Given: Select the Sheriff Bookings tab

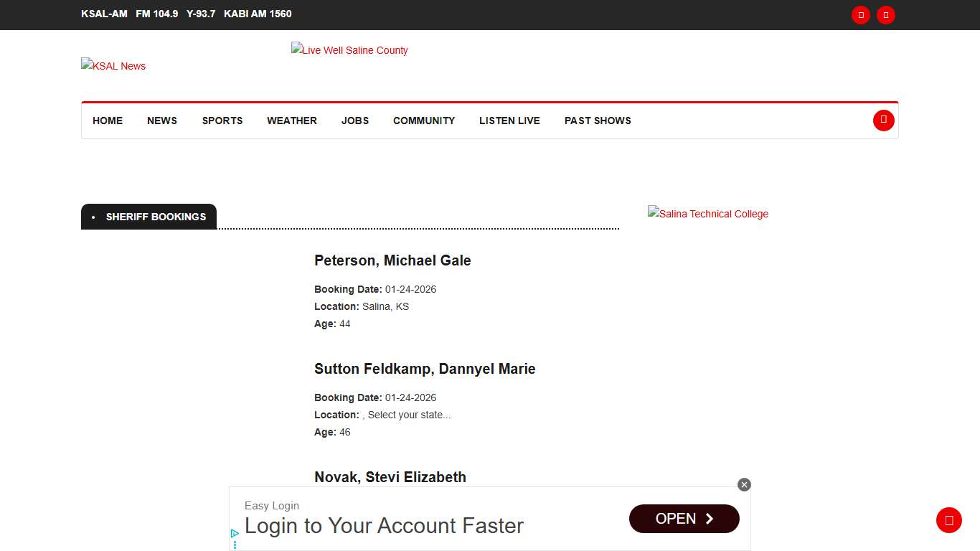Looking at the screenshot, I should [156, 217].
